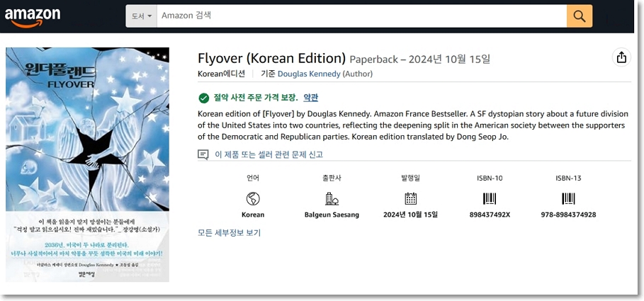Click the orange magnifier search button
The height and width of the screenshot is (301, 644).
pyautogui.click(x=580, y=16)
